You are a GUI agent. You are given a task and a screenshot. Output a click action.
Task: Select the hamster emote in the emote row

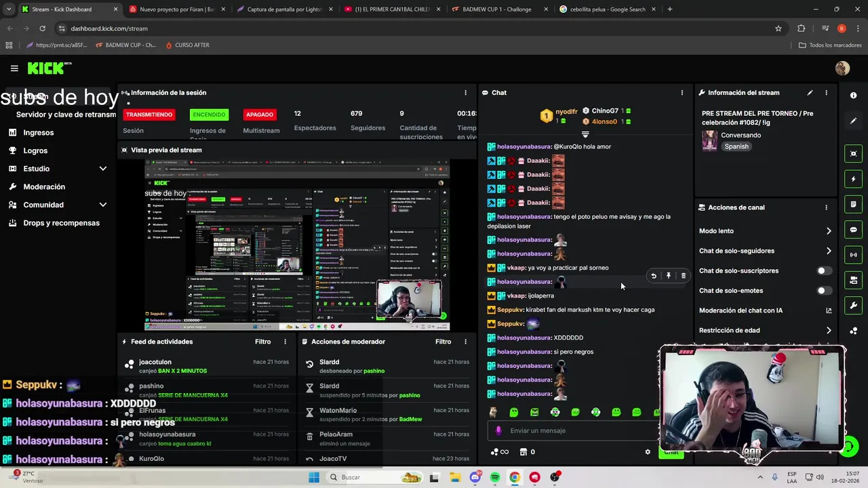tap(493, 412)
